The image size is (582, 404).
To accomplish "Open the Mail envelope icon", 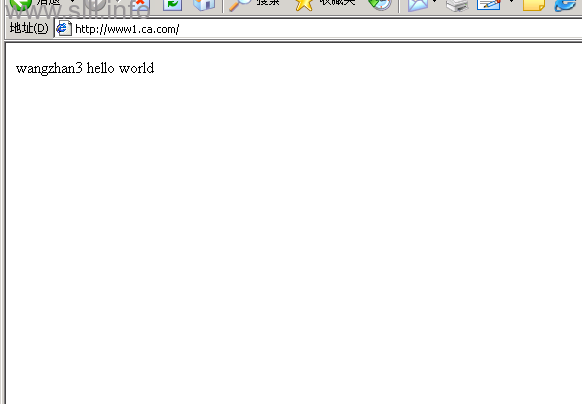I will coord(418,4).
